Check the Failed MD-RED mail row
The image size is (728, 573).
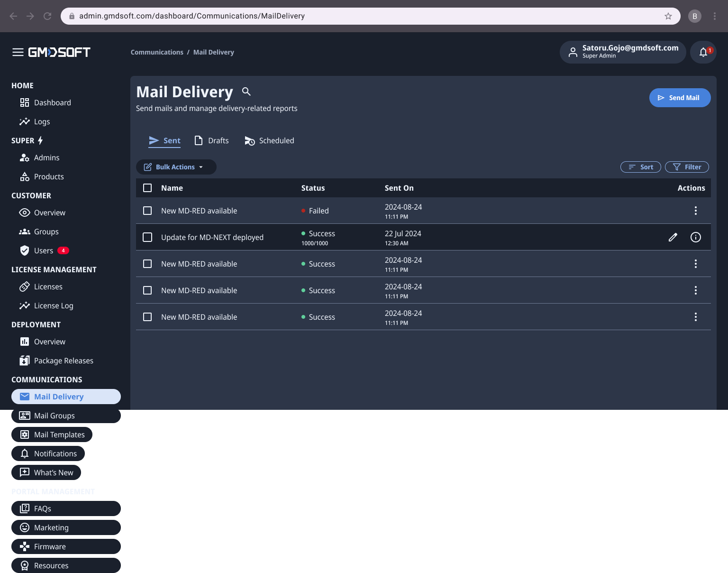(147, 211)
